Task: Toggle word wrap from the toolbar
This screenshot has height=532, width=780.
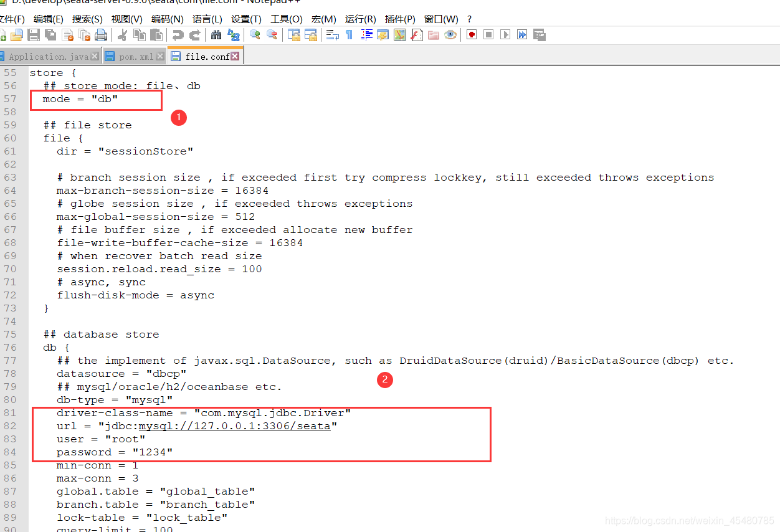Action: tap(333, 35)
